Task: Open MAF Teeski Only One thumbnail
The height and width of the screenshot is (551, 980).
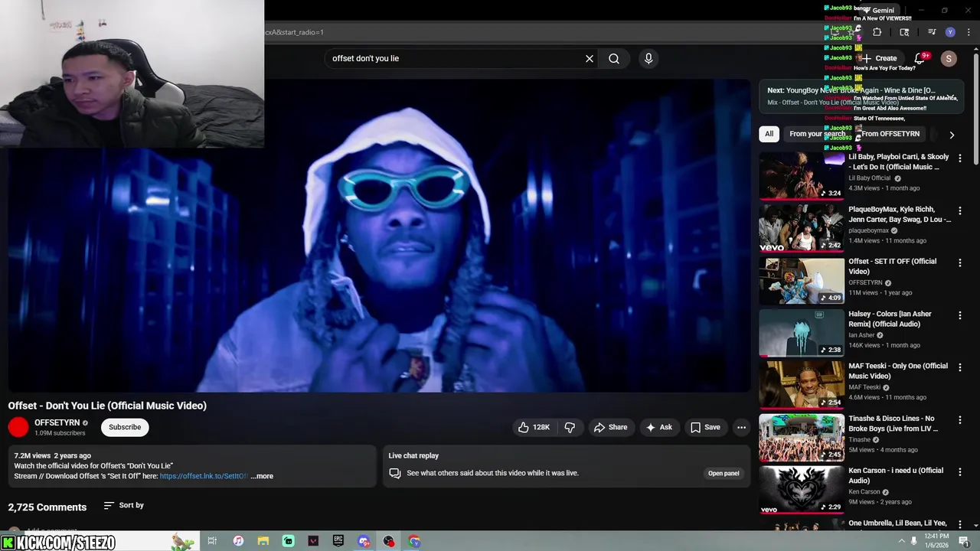Action: (x=802, y=384)
